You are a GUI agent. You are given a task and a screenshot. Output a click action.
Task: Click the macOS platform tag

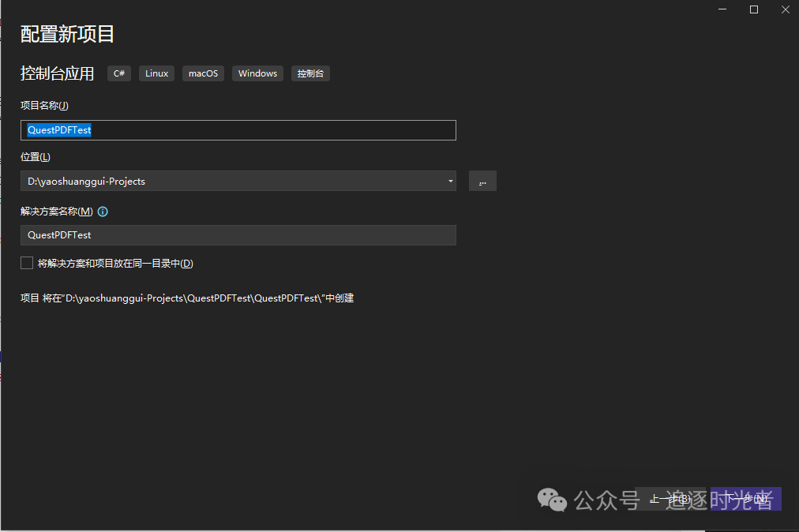(x=203, y=73)
